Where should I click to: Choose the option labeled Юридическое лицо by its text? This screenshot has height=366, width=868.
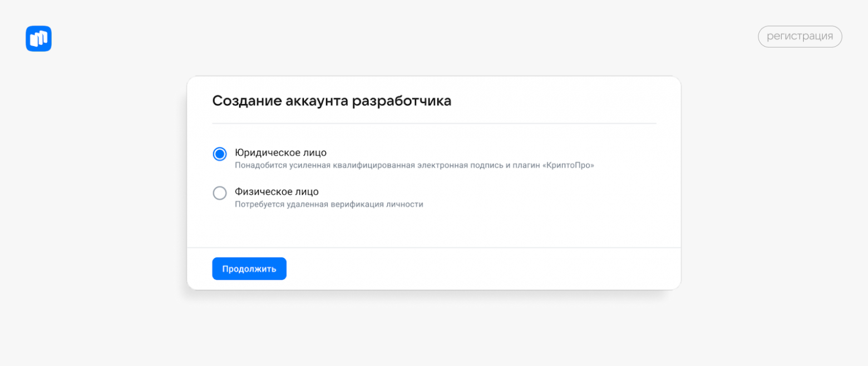[280, 152]
